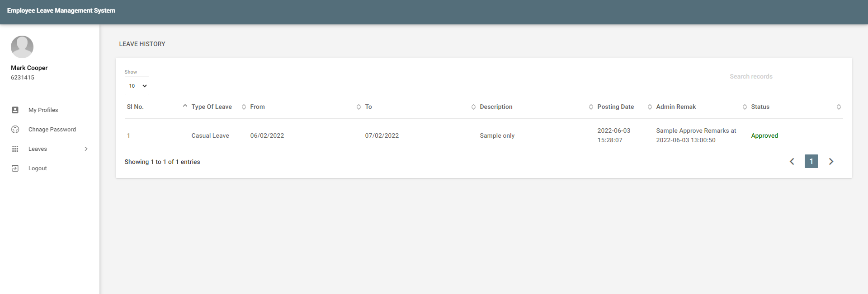
Task: Click the Mark Cooper name
Action: [x=29, y=68]
